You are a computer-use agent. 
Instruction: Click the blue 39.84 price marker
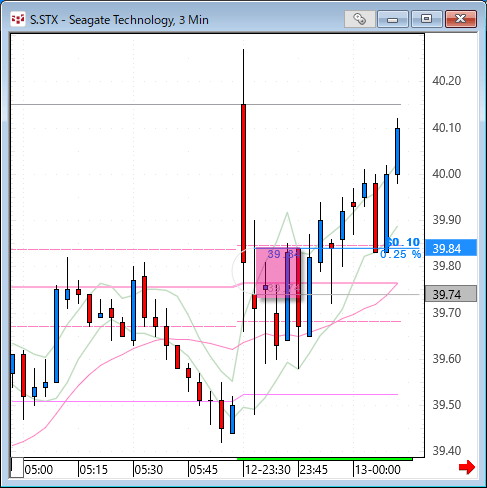[x=451, y=248]
